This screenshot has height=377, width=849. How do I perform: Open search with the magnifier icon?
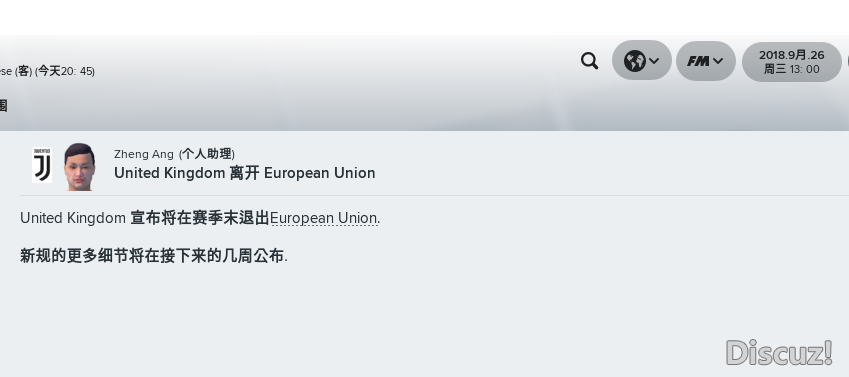click(590, 61)
